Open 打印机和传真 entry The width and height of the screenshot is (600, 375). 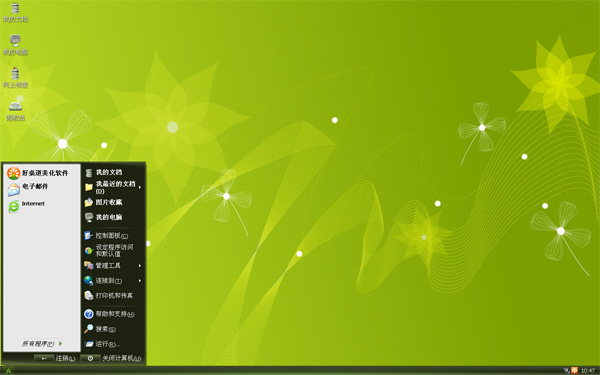click(x=109, y=295)
